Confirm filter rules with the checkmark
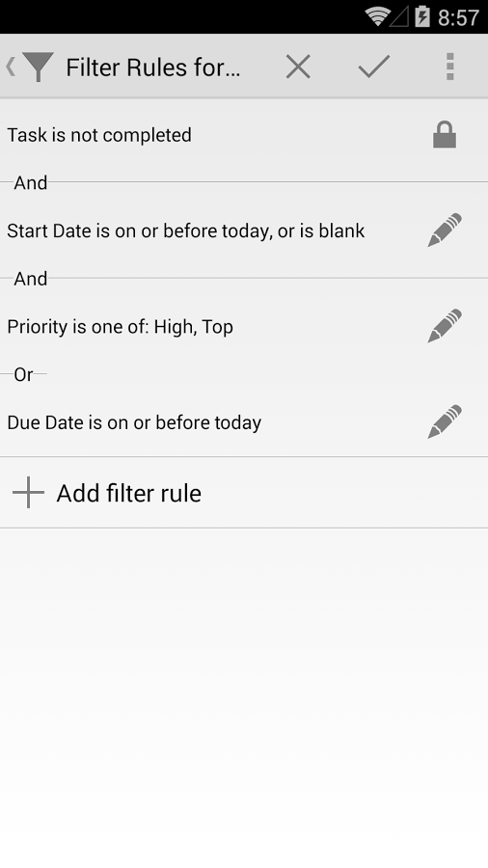 click(374, 67)
